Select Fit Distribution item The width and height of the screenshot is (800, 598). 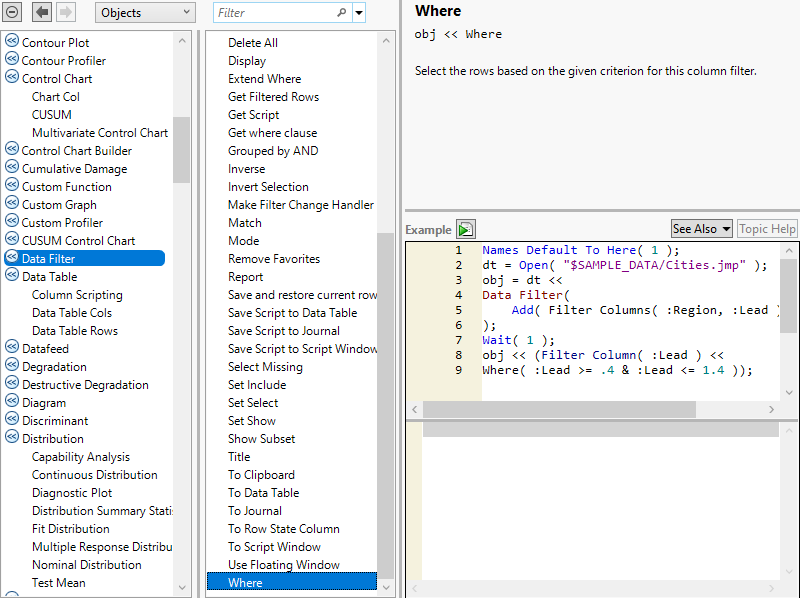70,529
